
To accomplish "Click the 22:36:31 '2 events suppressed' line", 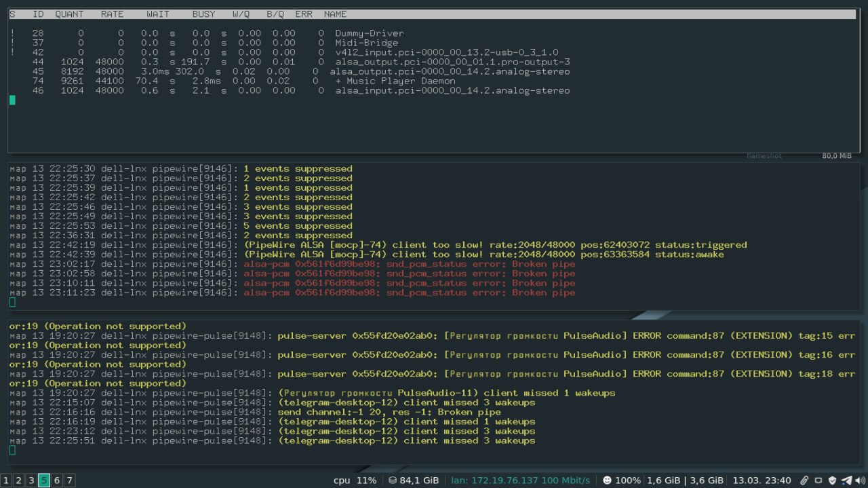I will tap(181, 236).
